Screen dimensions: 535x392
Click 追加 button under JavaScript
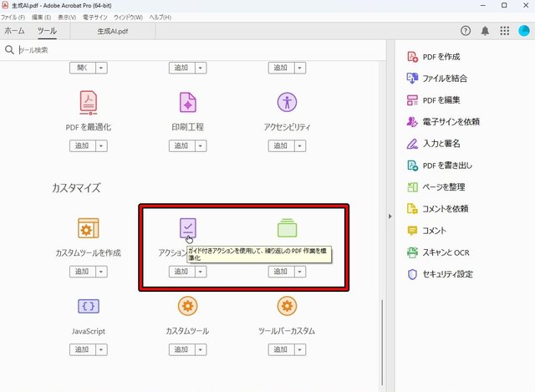[83, 349]
